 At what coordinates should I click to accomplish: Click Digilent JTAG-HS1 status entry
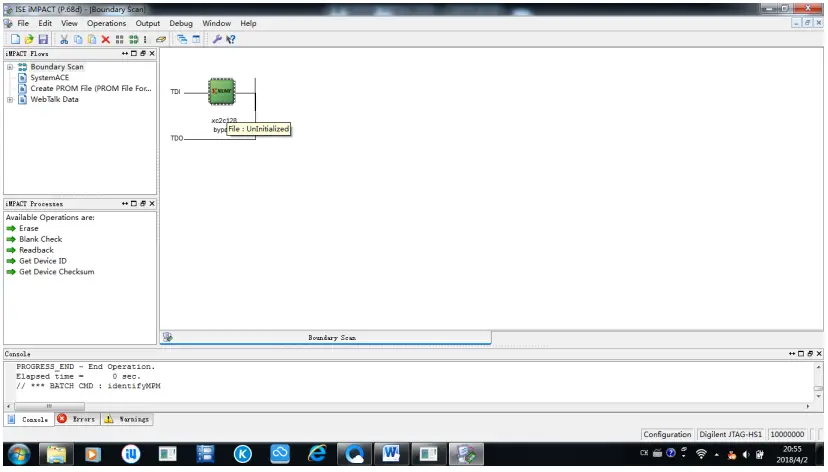[730, 434]
